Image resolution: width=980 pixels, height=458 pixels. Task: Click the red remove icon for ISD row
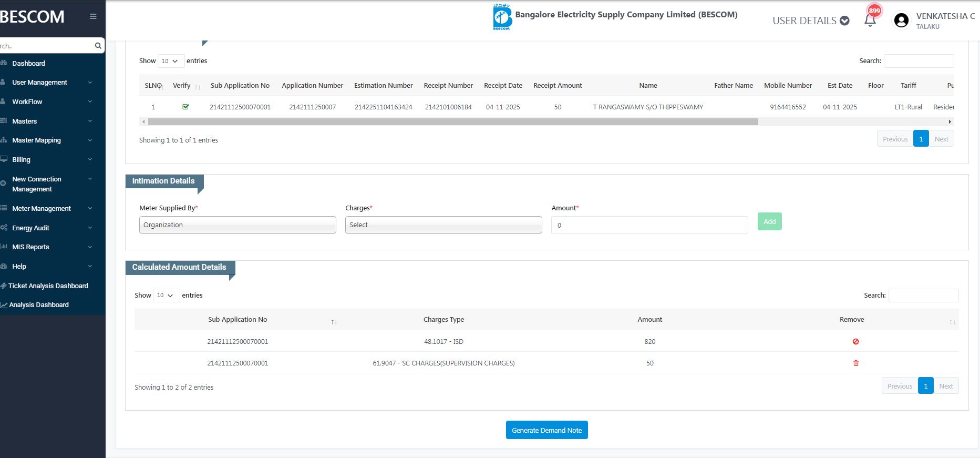(855, 341)
